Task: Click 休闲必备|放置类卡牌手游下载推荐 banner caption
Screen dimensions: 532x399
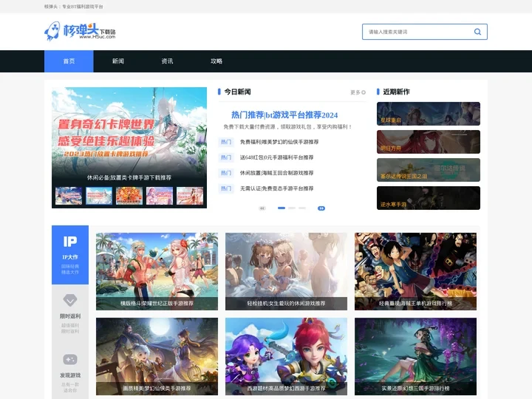Action: [x=129, y=177]
